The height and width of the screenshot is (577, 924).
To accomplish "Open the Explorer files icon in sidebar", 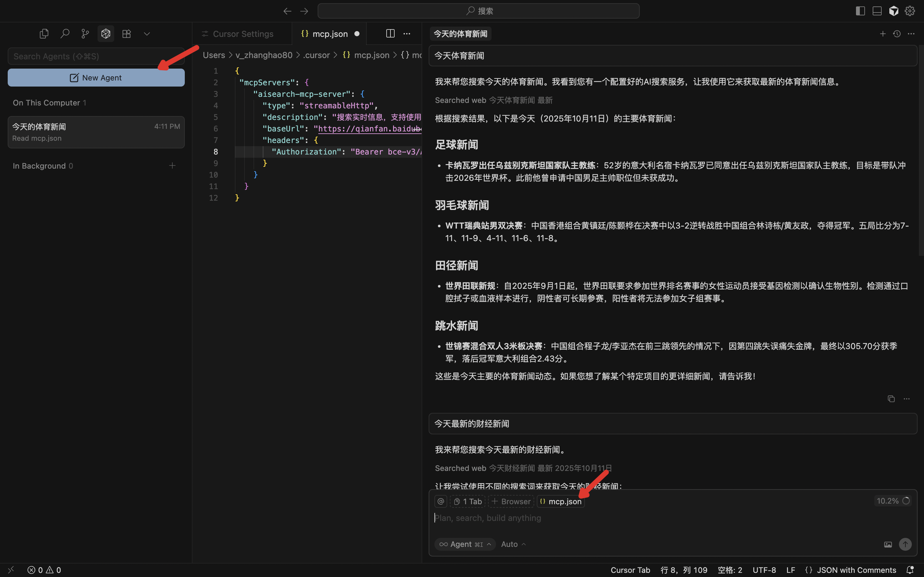I will tap(44, 34).
